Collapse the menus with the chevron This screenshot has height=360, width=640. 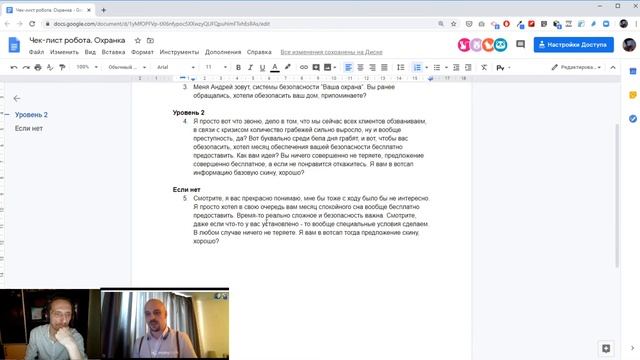[x=613, y=67]
